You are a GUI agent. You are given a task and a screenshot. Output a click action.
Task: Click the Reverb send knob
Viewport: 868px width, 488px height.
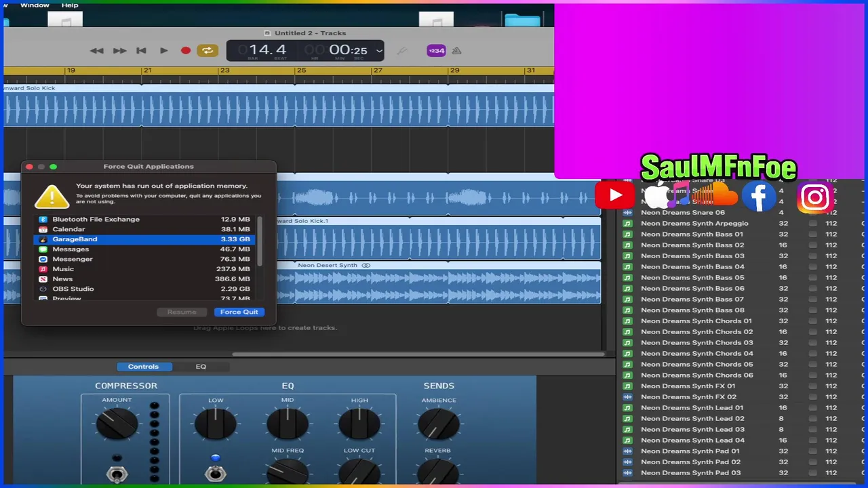pyautogui.click(x=438, y=472)
